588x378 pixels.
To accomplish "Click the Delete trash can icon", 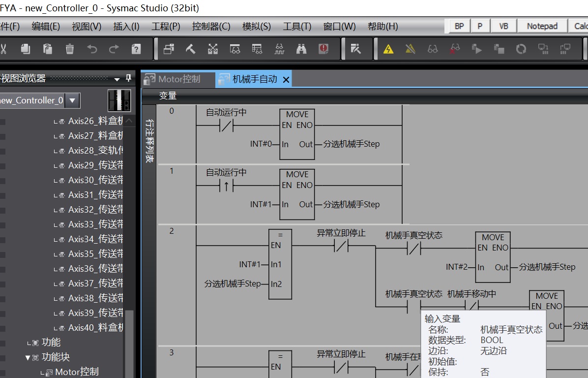I will click(70, 49).
